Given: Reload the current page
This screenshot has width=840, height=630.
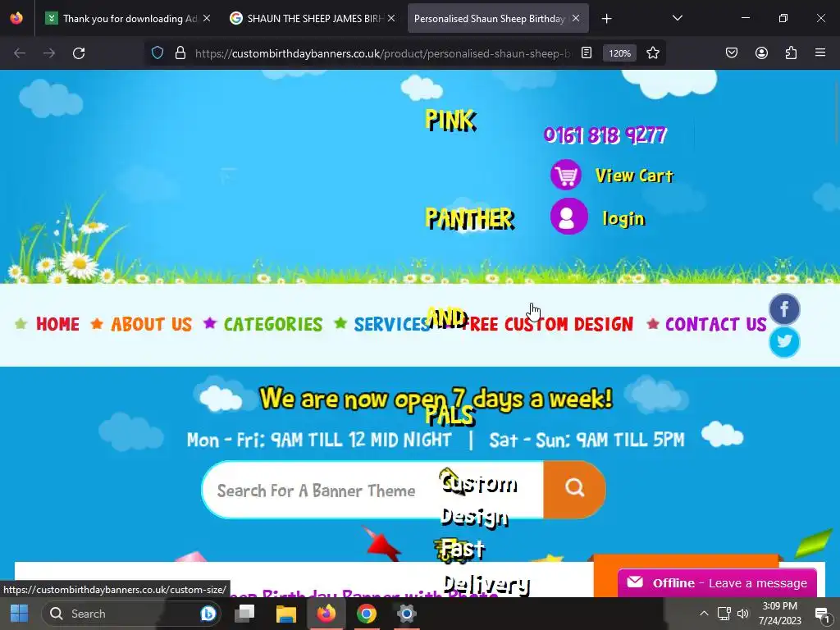Looking at the screenshot, I should click(79, 53).
